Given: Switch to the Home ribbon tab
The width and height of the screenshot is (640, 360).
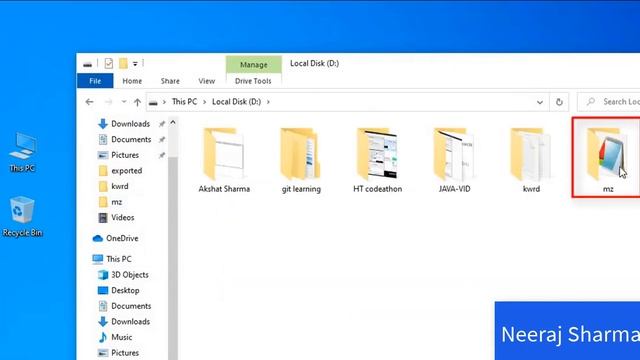Looking at the screenshot, I should [132, 81].
